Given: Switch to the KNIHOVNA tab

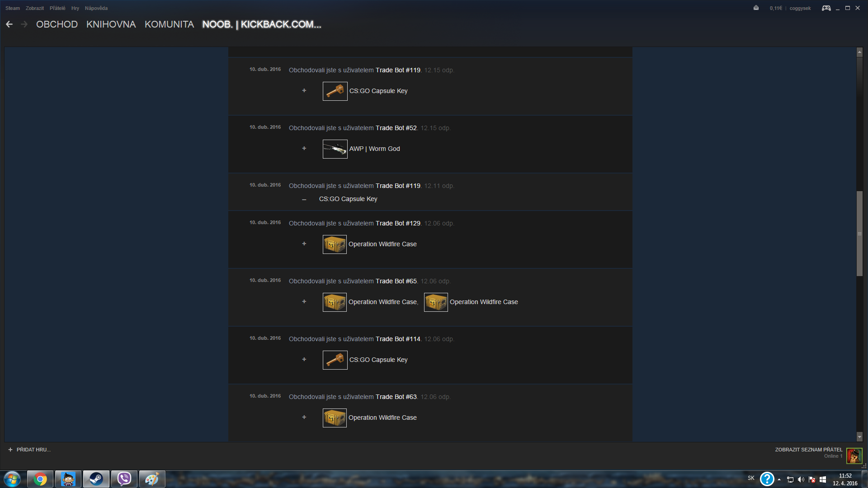Looking at the screenshot, I should click(x=111, y=24).
